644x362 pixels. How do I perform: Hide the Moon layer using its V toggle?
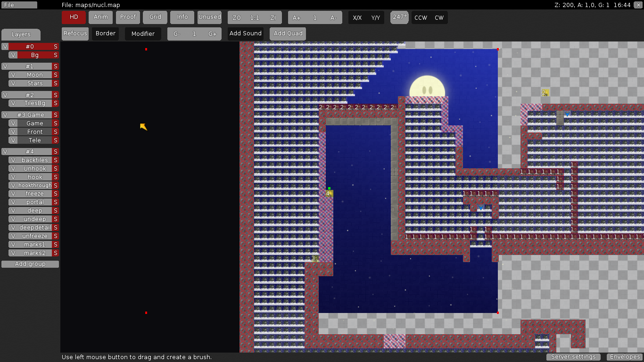point(13,75)
